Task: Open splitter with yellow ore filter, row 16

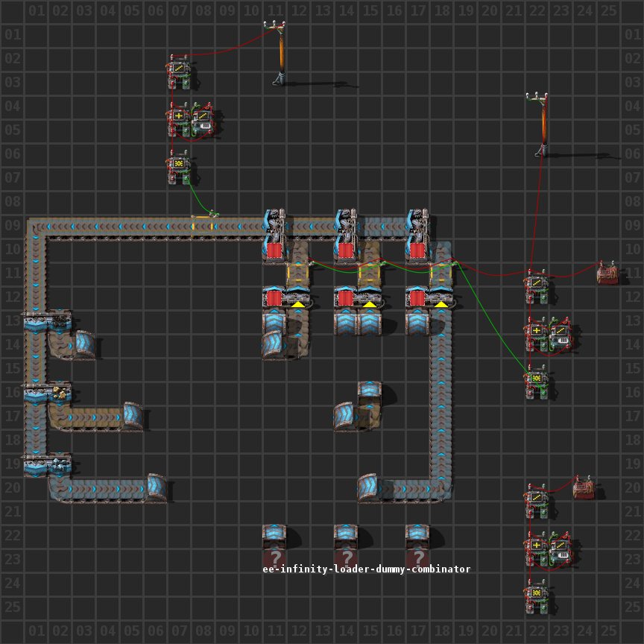Action: click(48, 393)
